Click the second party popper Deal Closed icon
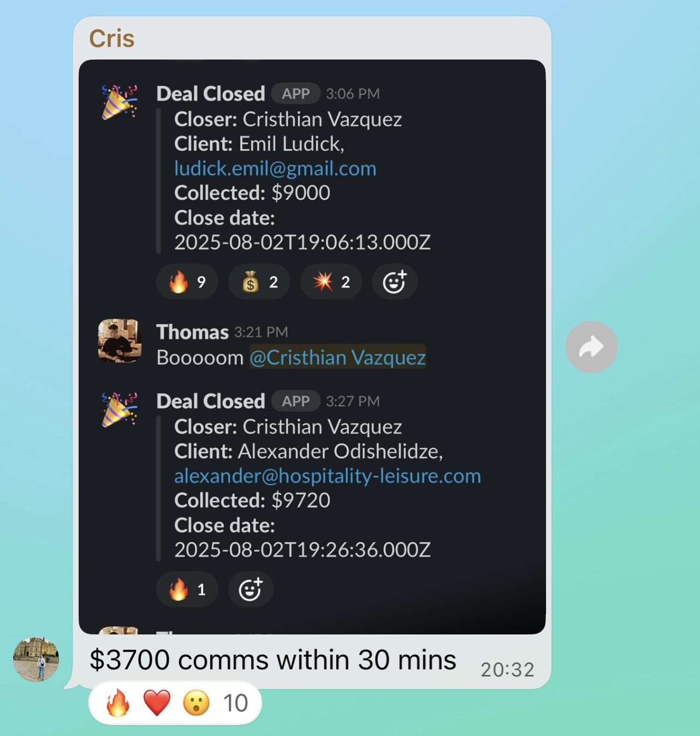This screenshot has width=700, height=736. click(120, 409)
